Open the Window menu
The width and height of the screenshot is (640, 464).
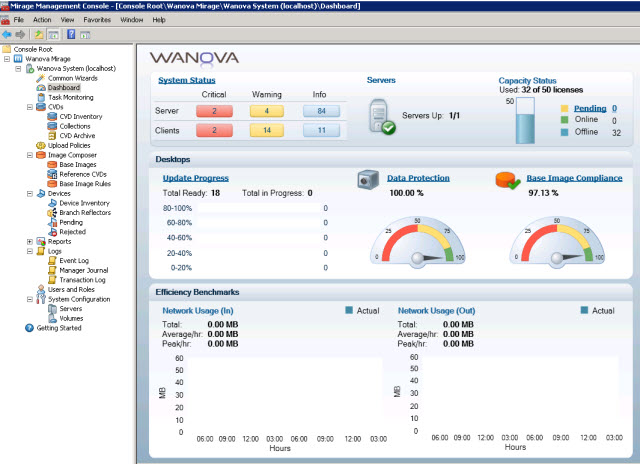(x=131, y=20)
